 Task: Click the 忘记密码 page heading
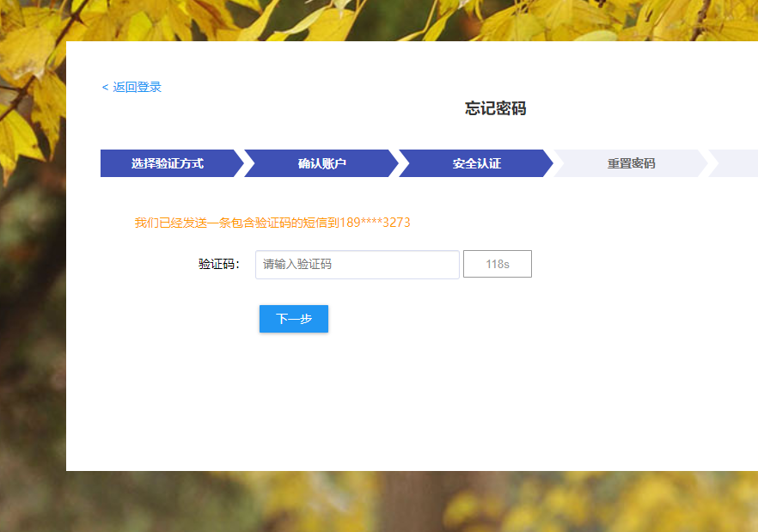point(495,108)
